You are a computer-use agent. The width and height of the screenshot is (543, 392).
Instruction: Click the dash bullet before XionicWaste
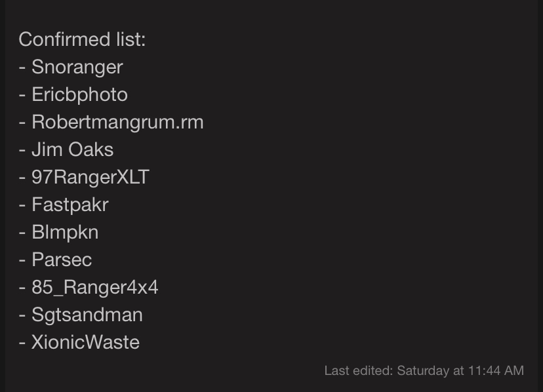(x=22, y=343)
